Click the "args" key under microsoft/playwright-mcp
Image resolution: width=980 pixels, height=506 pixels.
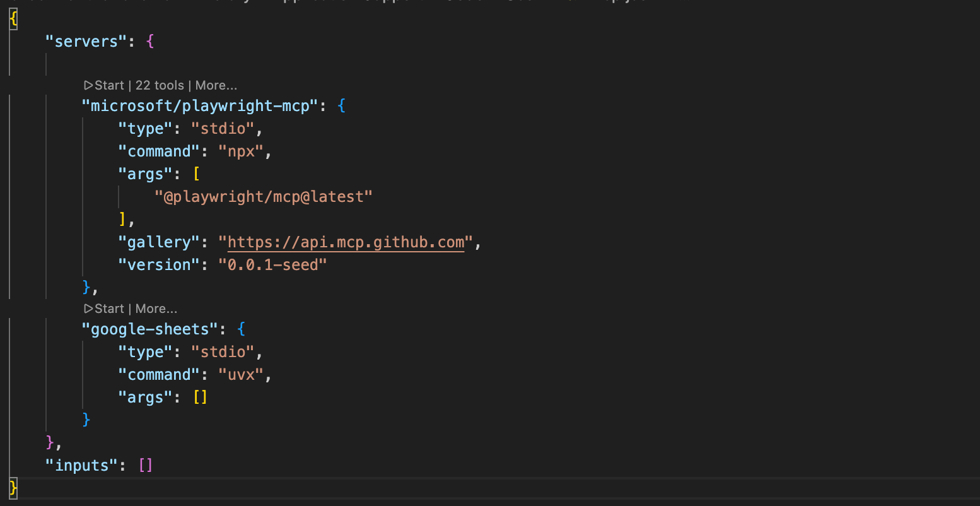coord(146,174)
